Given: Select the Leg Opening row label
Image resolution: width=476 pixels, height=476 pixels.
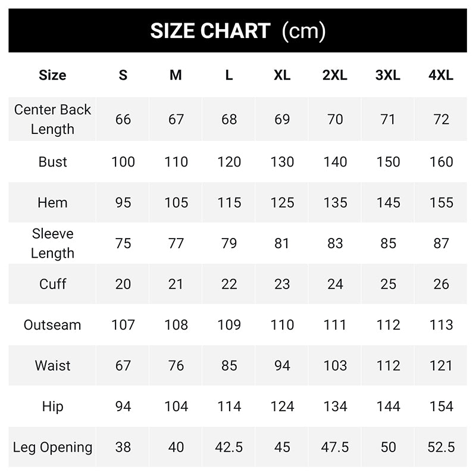Looking at the screenshot, I should 52,447.
